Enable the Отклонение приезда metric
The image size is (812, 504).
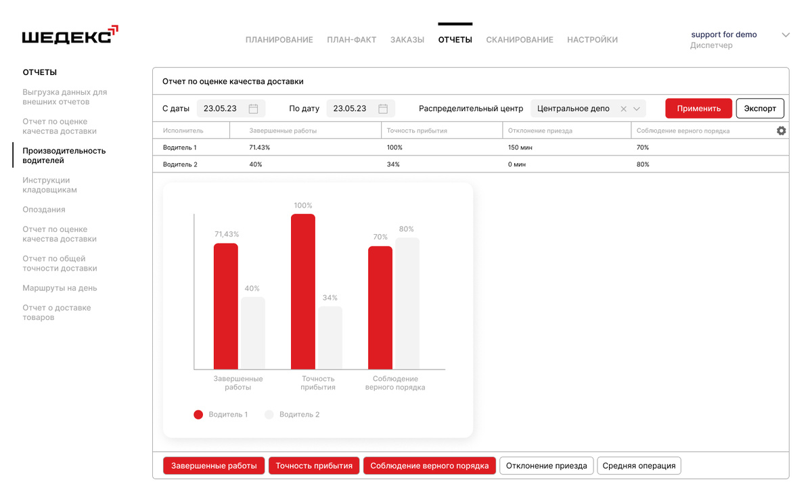click(x=547, y=465)
